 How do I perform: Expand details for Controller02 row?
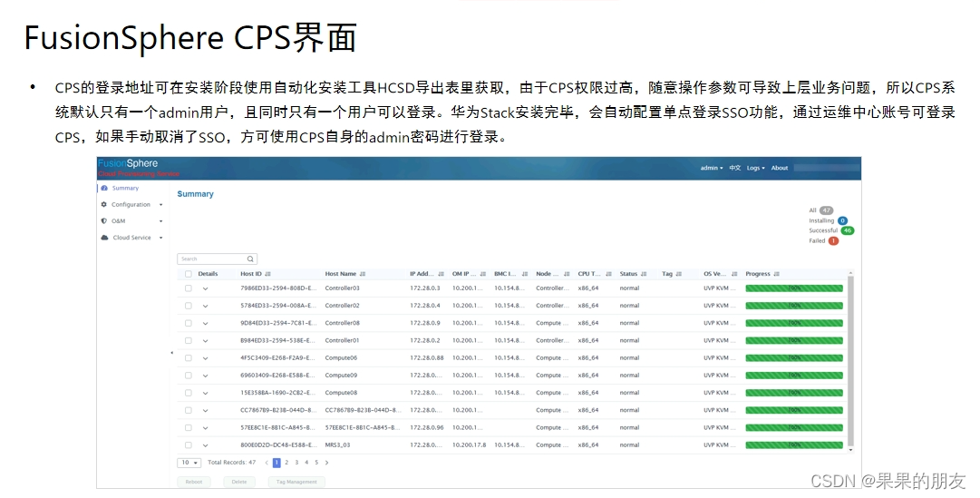(205, 307)
